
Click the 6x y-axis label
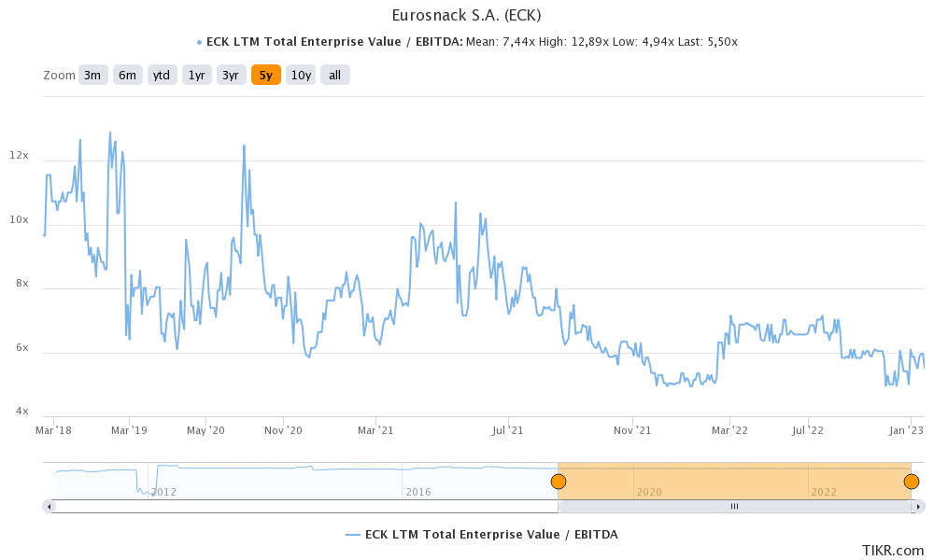(22, 347)
